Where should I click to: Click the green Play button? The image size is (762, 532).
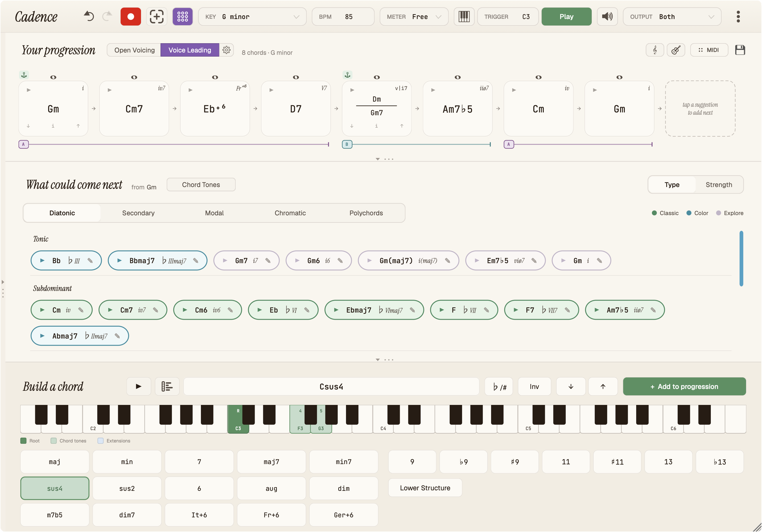coord(566,17)
